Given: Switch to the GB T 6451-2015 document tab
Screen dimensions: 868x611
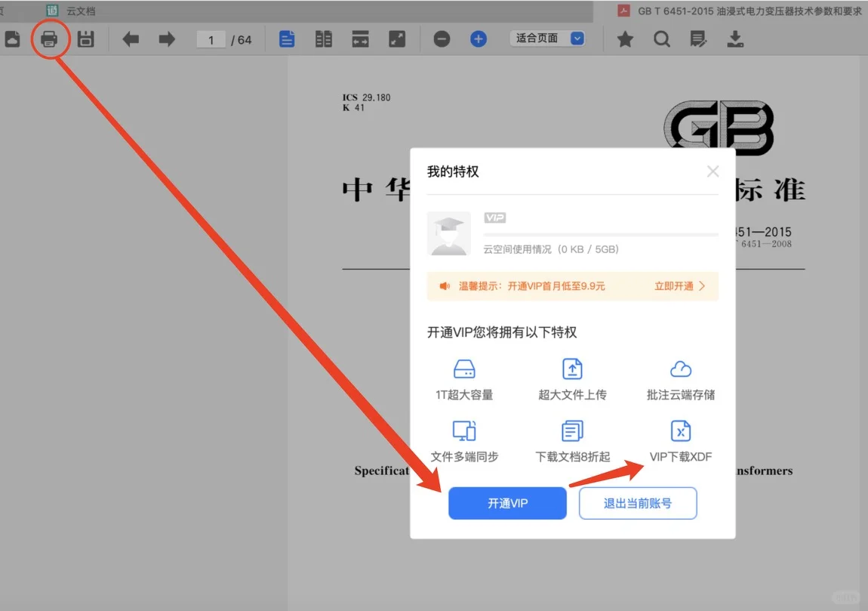Looking at the screenshot, I should click(x=740, y=11).
